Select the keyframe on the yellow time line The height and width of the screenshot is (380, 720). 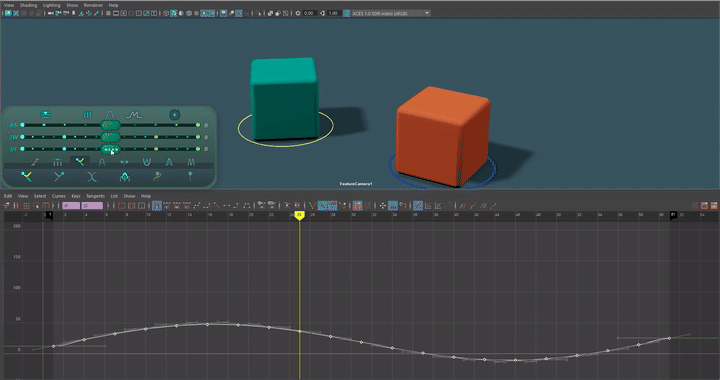coord(300,331)
